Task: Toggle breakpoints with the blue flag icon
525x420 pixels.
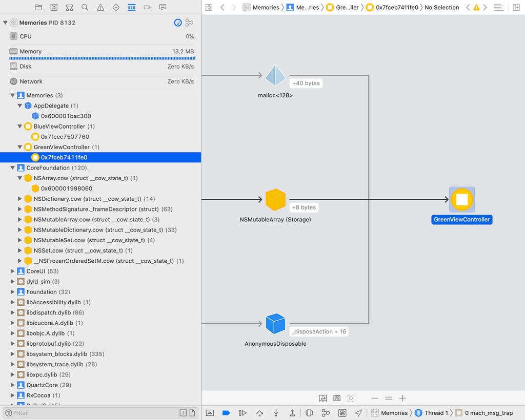Action: (x=226, y=413)
